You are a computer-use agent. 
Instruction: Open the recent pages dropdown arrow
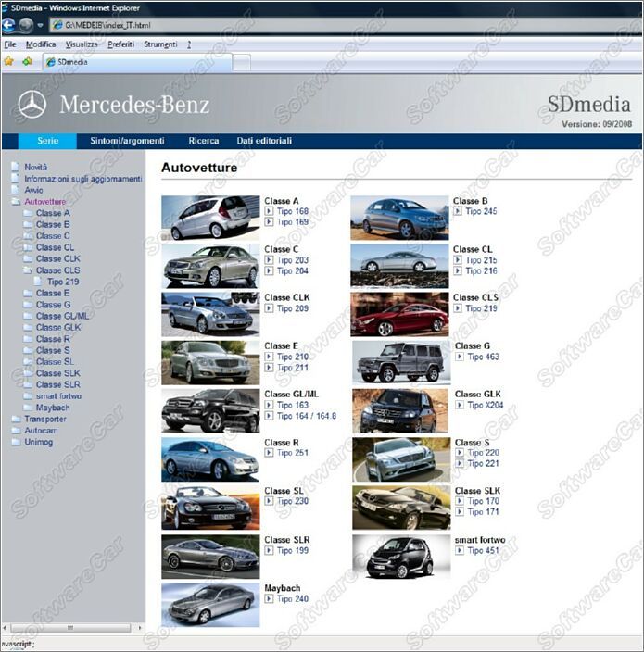click(x=40, y=25)
